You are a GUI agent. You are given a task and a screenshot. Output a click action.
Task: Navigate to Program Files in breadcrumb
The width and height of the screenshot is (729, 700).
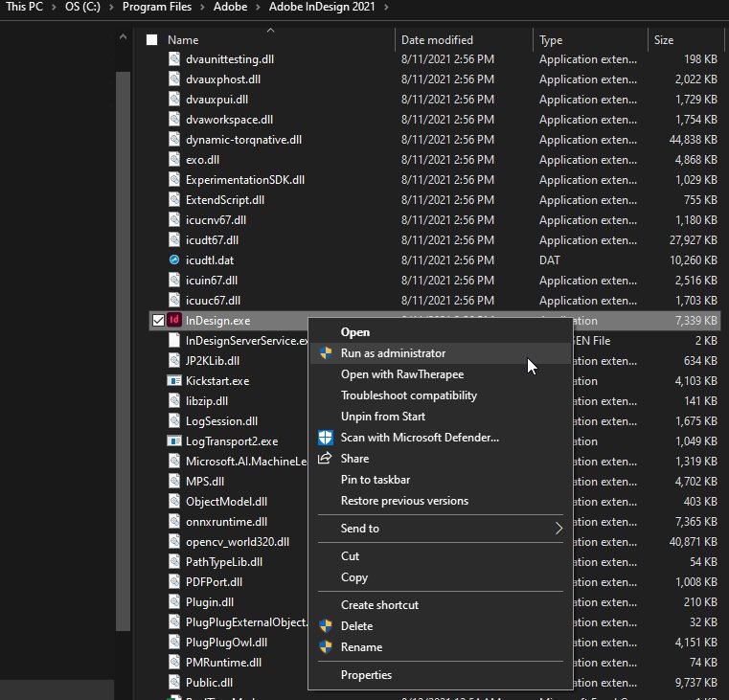pos(157,7)
